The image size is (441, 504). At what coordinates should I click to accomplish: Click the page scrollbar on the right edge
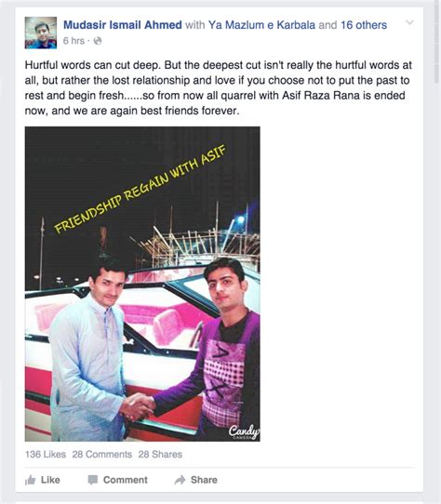coord(437,42)
